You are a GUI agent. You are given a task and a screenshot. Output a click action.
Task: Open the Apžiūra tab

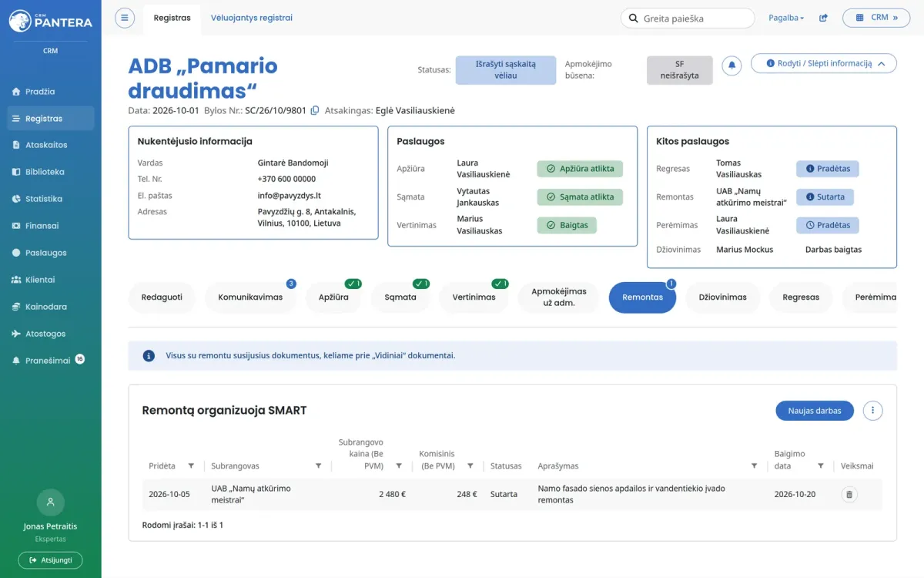coord(333,297)
